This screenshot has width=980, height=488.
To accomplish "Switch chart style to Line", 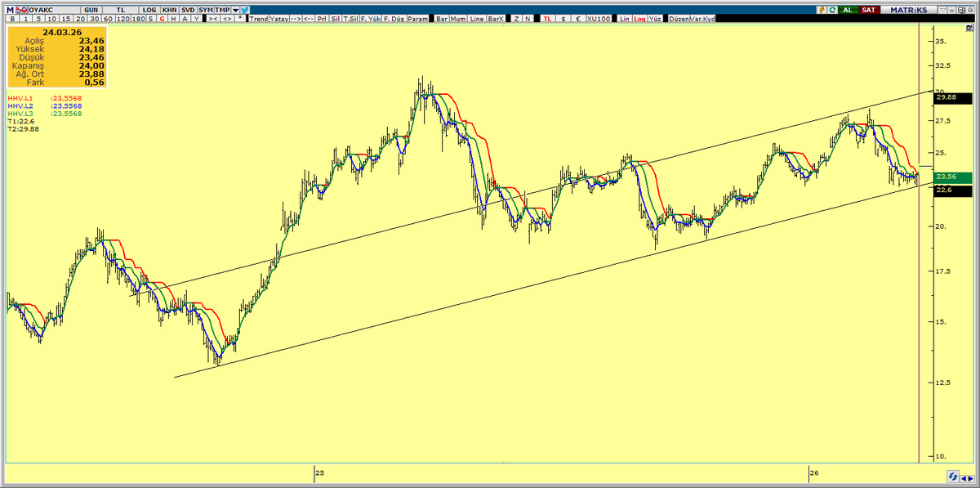I will tap(478, 19).
